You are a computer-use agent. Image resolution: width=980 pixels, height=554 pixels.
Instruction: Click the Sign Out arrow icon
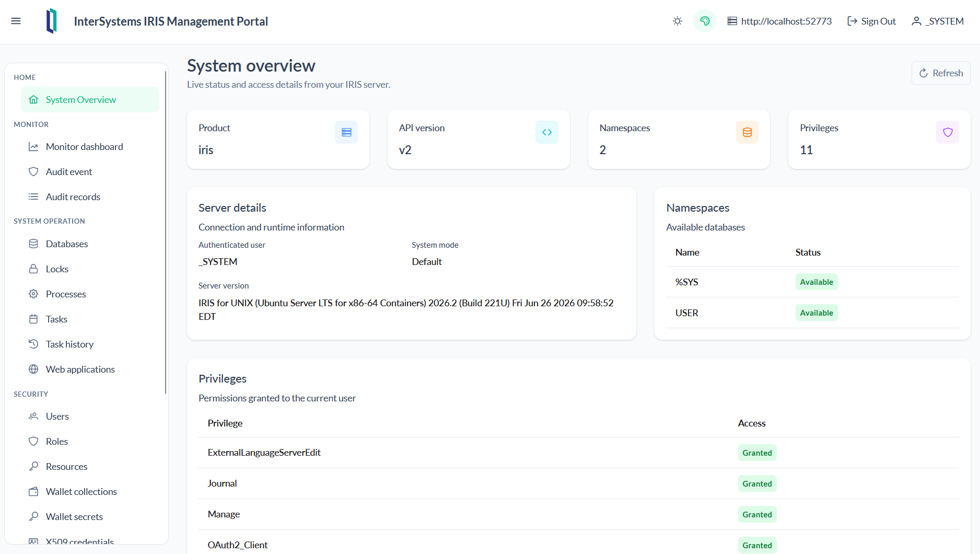click(852, 21)
